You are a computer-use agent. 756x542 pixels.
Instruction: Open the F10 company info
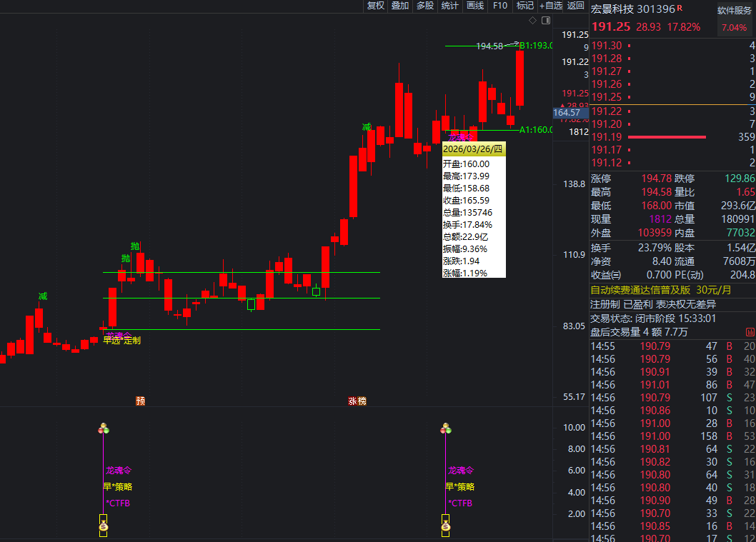tap(500, 6)
